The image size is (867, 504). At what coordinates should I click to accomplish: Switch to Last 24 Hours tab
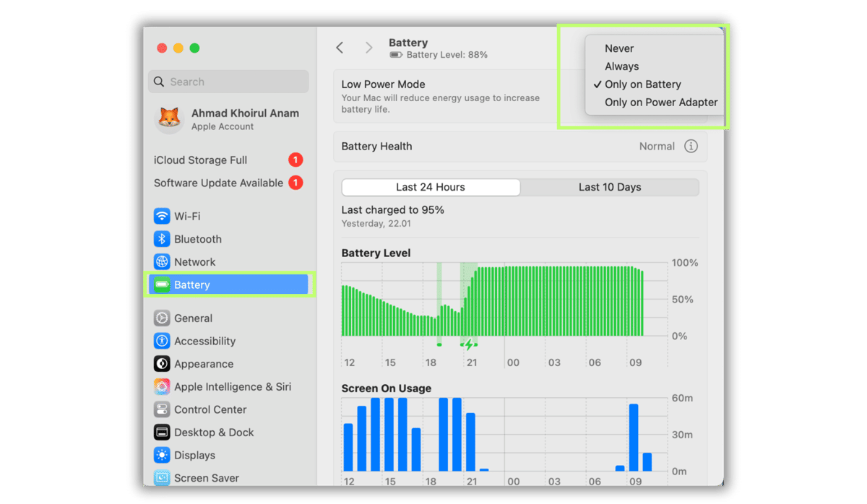tap(431, 187)
